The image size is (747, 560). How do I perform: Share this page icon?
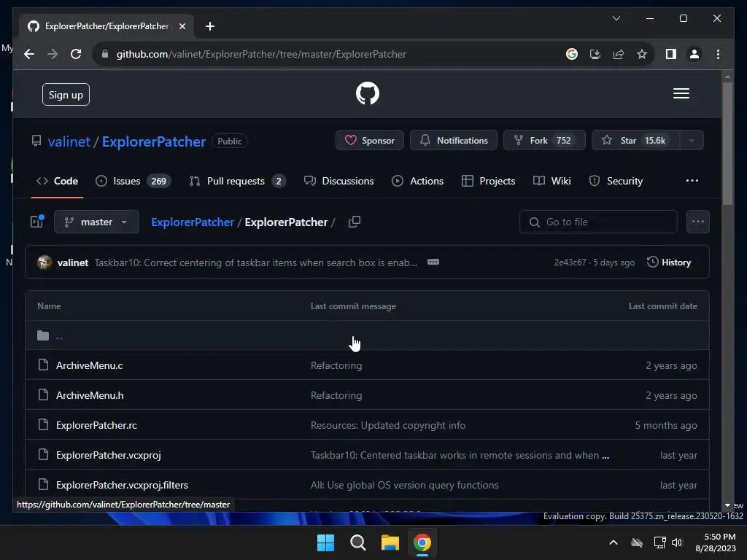click(x=619, y=54)
